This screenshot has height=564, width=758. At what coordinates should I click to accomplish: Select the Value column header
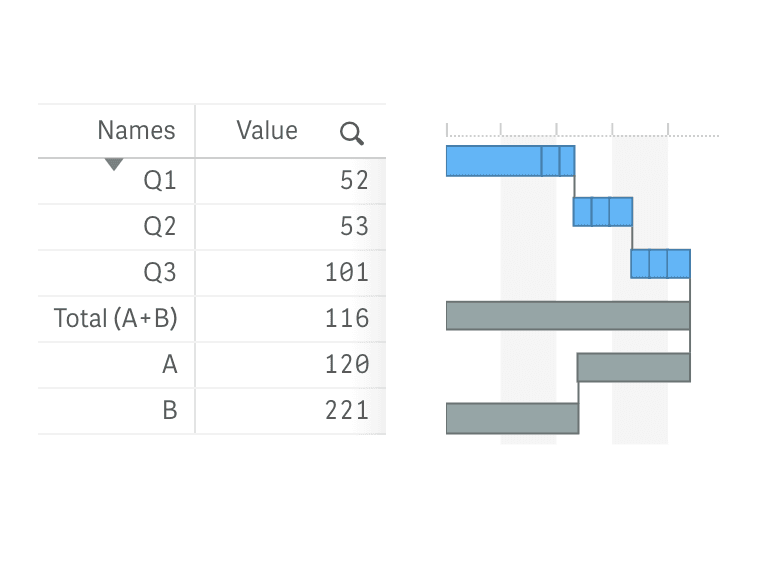click(267, 130)
